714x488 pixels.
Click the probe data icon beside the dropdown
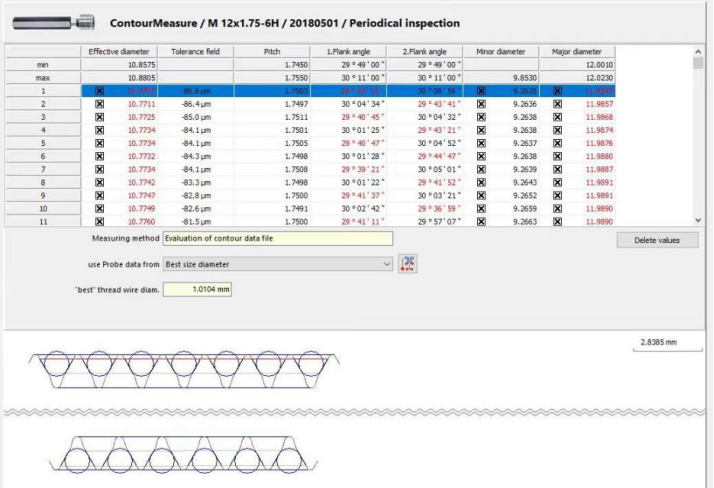click(x=407, y=263)
